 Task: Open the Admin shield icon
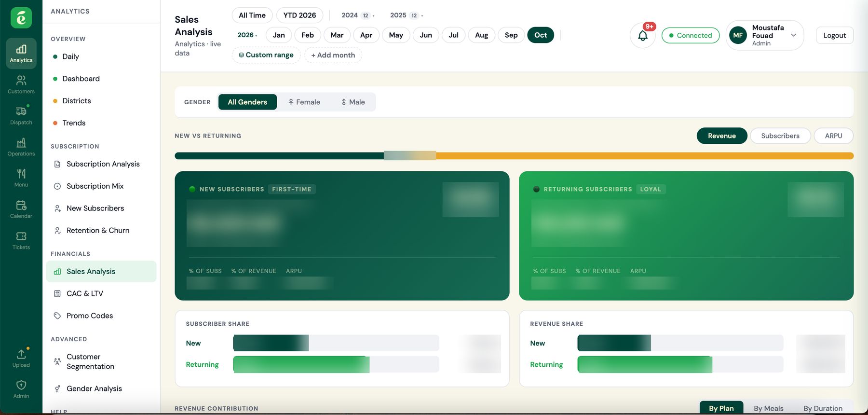click(x=21, y=389)
